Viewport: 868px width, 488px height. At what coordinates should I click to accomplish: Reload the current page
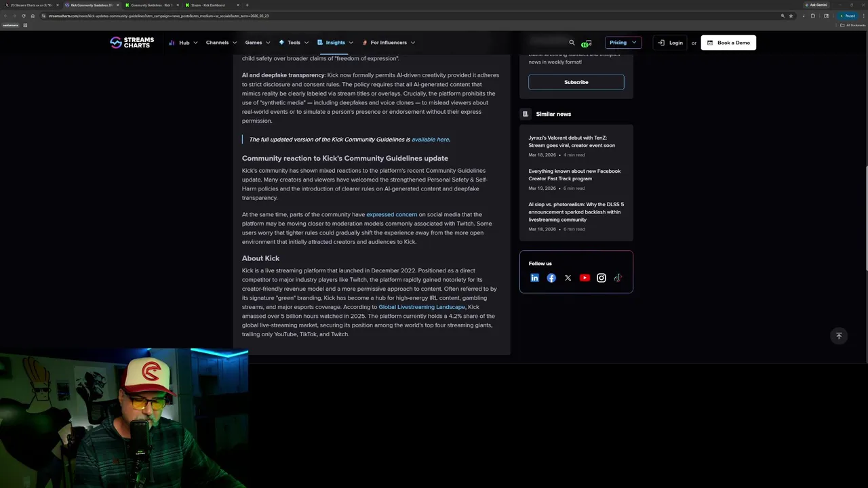tap(24, 16)
